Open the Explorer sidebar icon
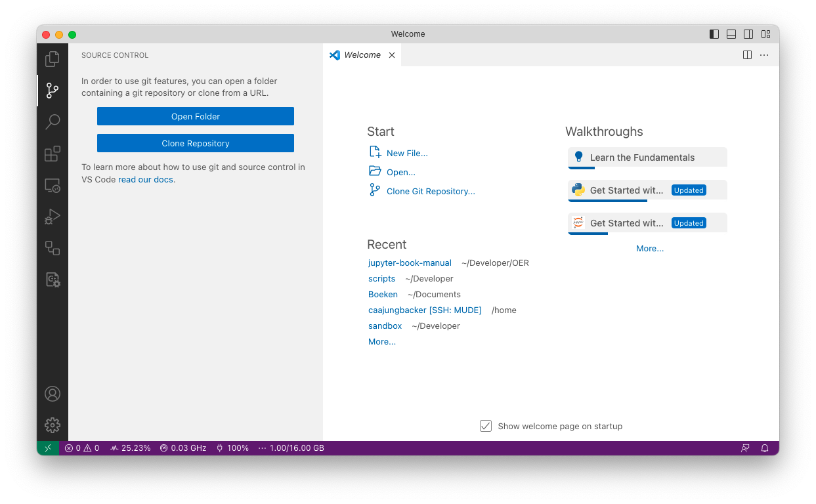 click(52, 58)
